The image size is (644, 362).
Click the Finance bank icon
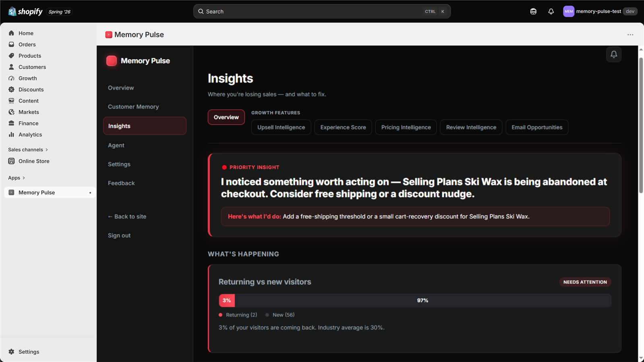click(11, 123)
